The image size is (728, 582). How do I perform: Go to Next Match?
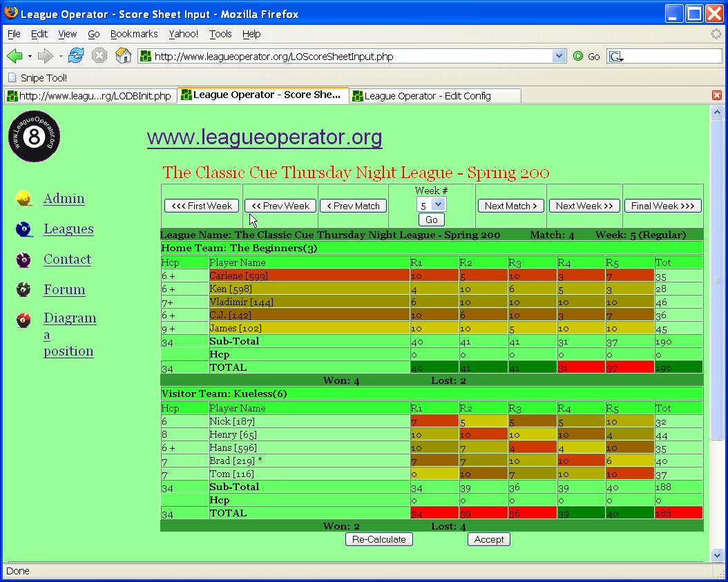[510, 206]
